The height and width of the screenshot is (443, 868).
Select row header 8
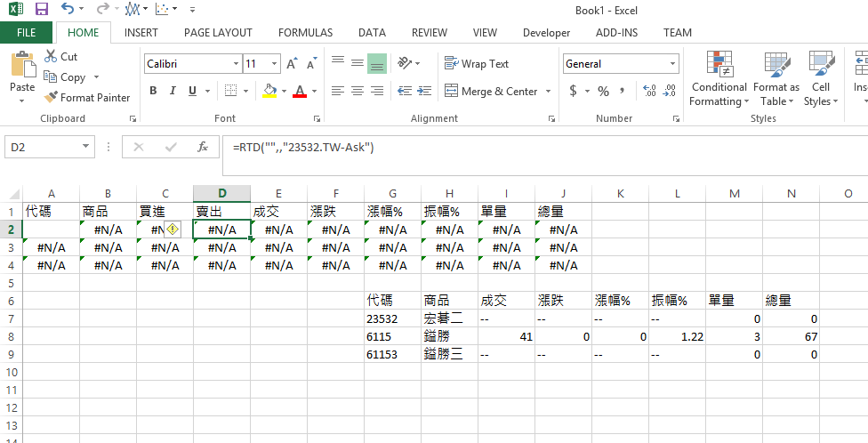coord(11,336)
